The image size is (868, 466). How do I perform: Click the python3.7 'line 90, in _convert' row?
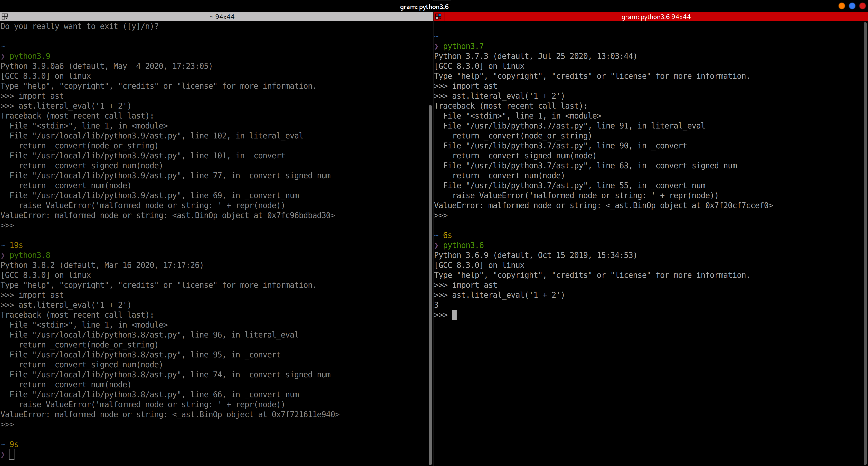[565, 146]
